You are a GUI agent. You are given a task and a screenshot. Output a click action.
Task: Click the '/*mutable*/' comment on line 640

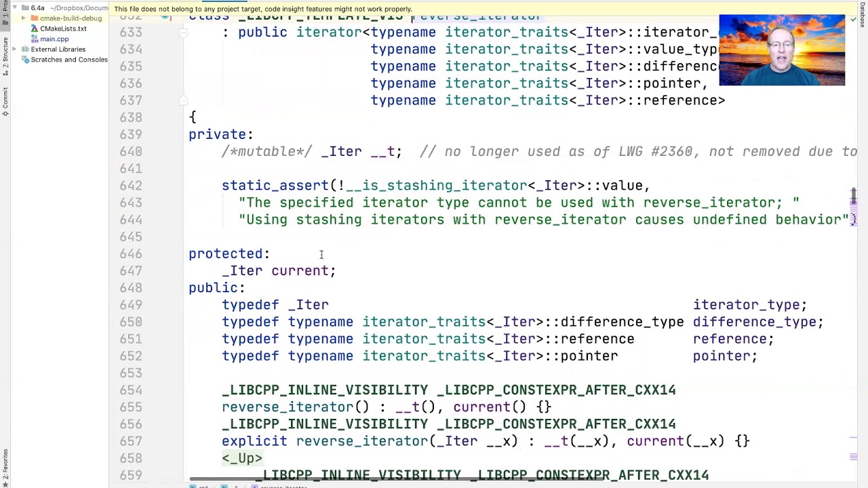[267, 151]
